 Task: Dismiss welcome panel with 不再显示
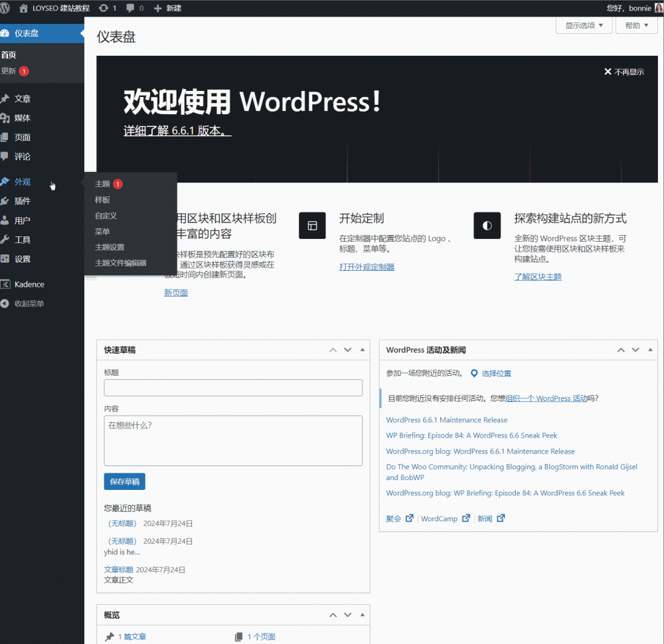coord(624,72)
